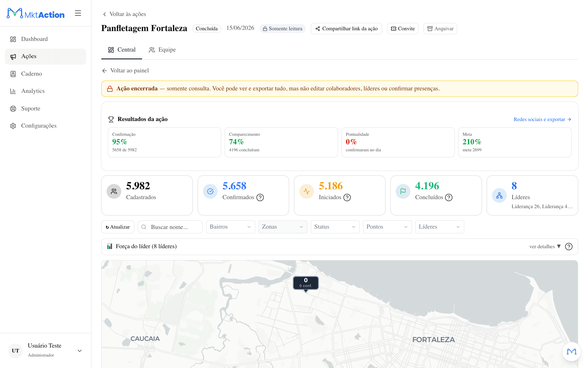Image resolution: width=588 pixels, height=368 pixels.
Task: Open the help icon next to Concluídos
Action: click(449, 197)
